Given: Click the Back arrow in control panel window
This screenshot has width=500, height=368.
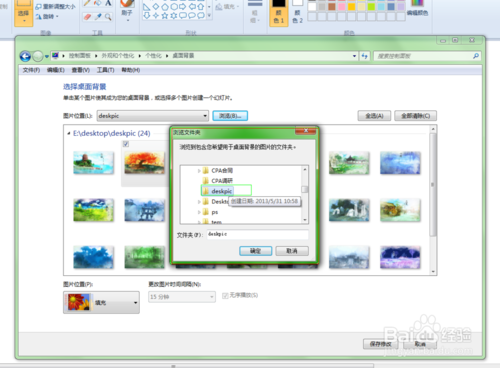Looking at the screenshot, I should (25, 56).
